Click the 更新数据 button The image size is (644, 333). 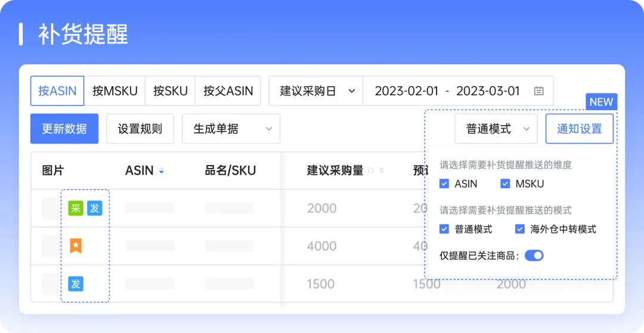(64, 129)
